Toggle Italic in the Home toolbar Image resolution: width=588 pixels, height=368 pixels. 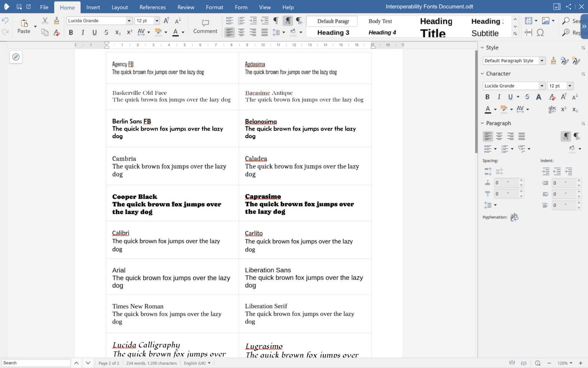(x=83, y=33)
